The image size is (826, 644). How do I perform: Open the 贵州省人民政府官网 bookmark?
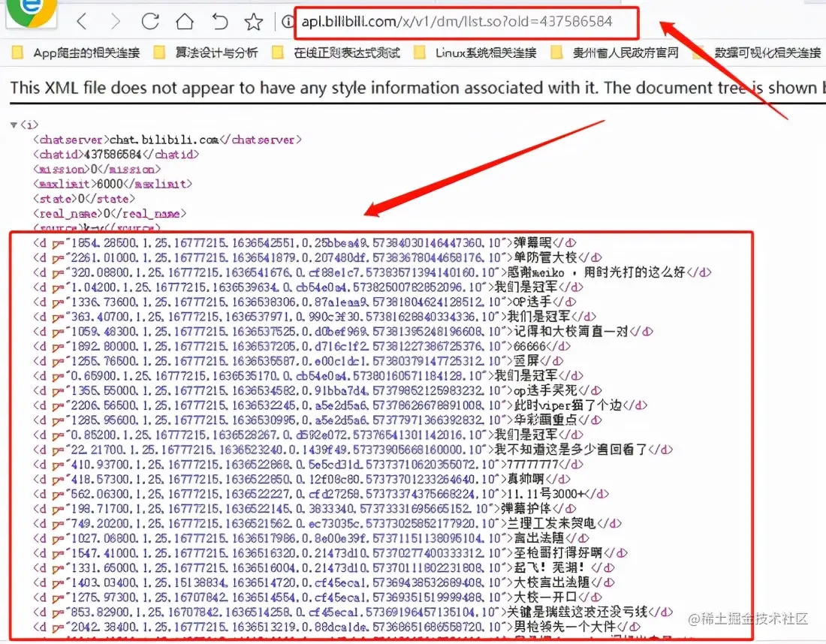tap(615, 52)
